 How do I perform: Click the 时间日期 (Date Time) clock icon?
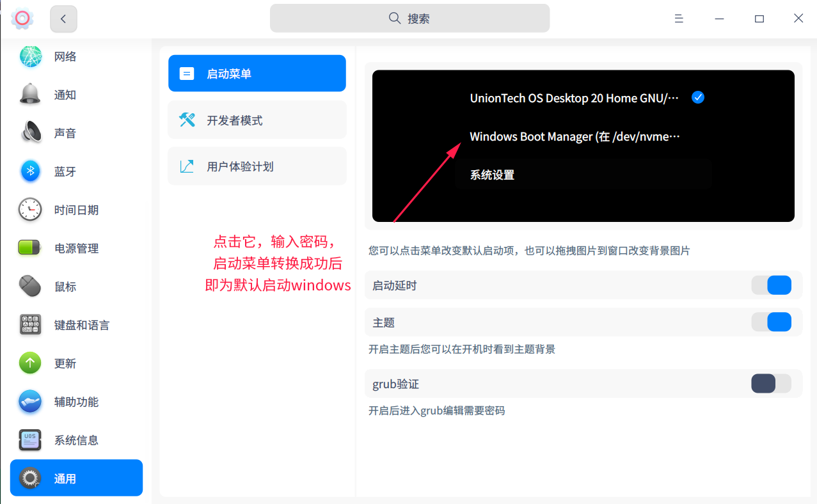pos(30,210)
